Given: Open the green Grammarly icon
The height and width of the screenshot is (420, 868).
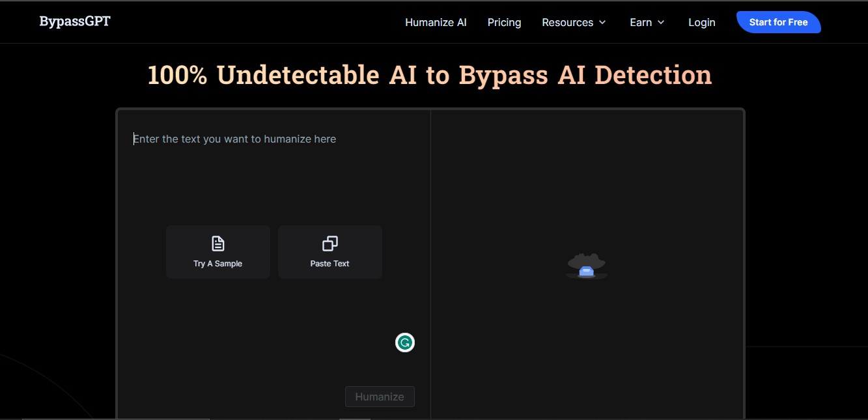Looking at the screenshot, I should (405, 343).
